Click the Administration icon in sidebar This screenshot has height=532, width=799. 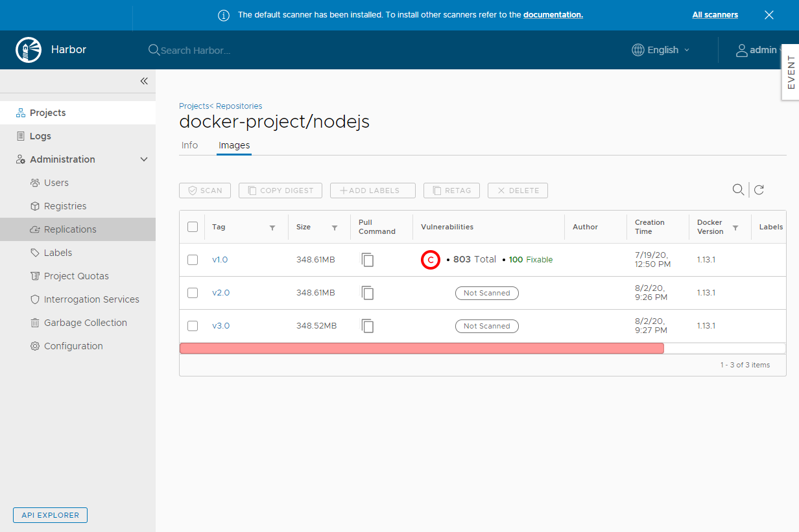[x=21, y=159]
